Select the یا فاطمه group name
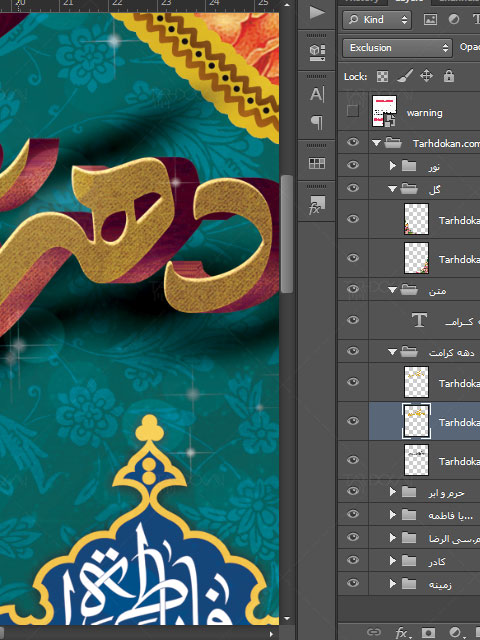This screenshot has height=640, width=480. tap(450, 516)
